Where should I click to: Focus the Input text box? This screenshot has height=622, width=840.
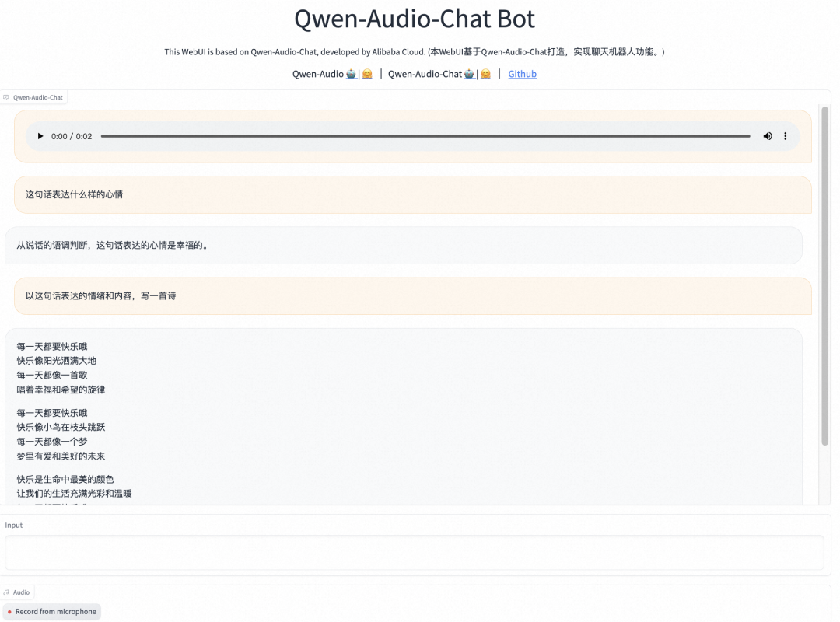point(414,552)
